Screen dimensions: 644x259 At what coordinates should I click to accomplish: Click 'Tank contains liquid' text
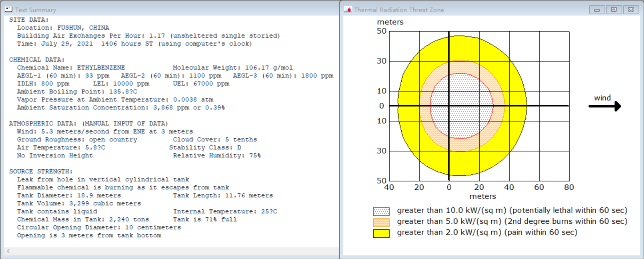pyautogui.click(x=57, y=211)
